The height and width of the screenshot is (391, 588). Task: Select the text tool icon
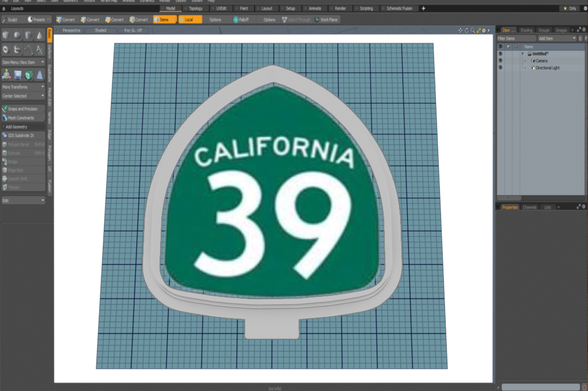[x=40, y=49]
